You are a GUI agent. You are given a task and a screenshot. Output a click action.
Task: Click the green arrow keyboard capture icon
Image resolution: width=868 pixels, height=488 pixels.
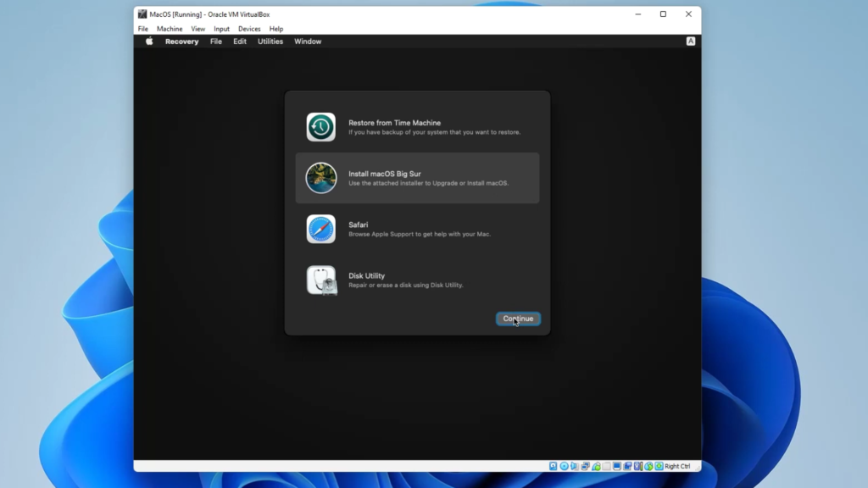click(659, 467)
